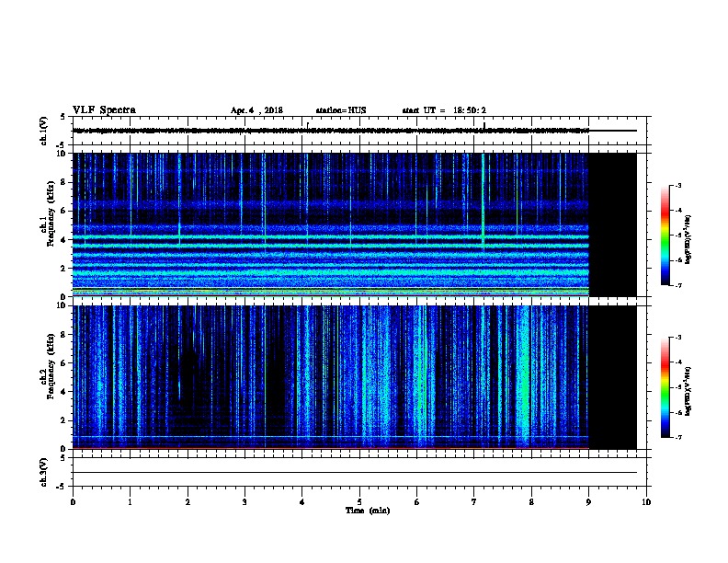The image size is (728, 563).
Task: Click the "-3" value on ch.1 colorbar
Action: point(678,185)
